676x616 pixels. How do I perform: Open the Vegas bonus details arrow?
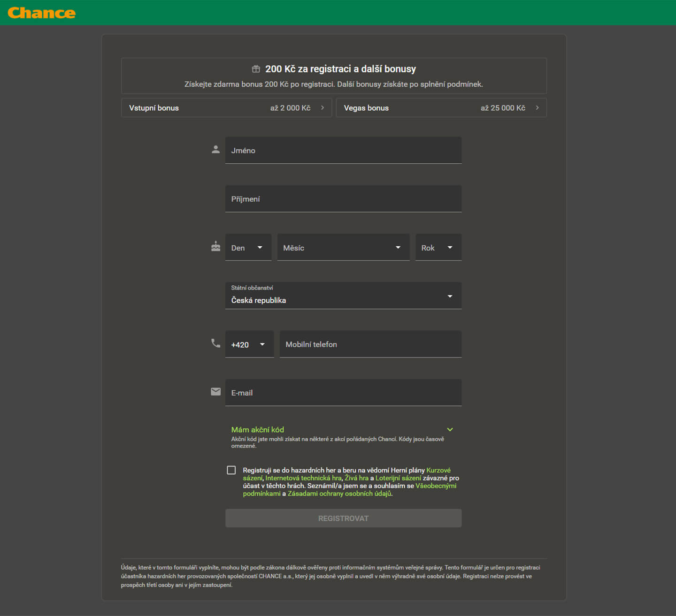[x=537, y=108]
